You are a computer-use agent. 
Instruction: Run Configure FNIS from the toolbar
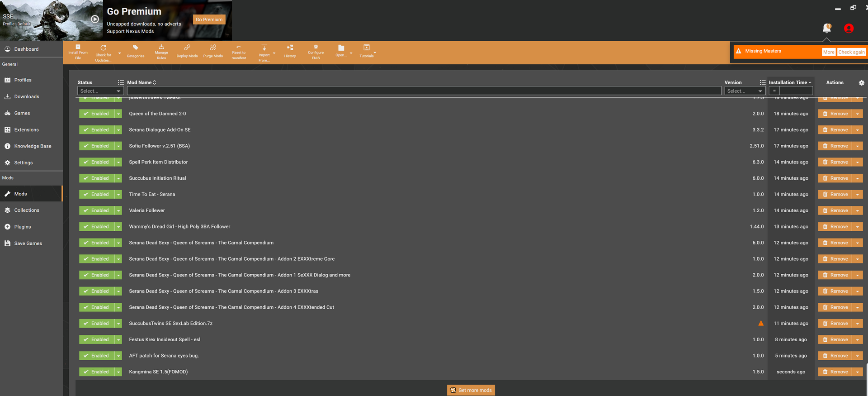point(316,52)
